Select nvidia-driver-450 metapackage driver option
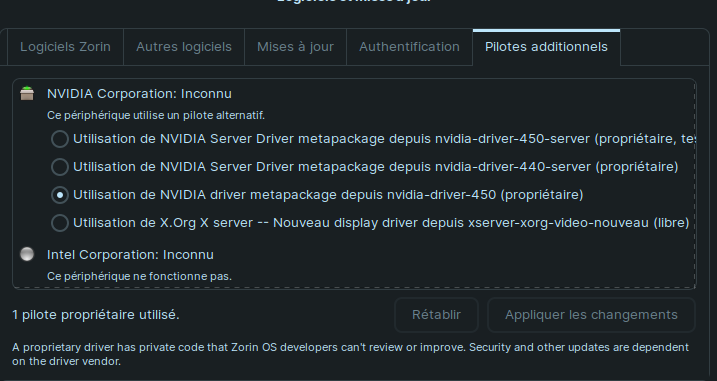 coord(60,195)
